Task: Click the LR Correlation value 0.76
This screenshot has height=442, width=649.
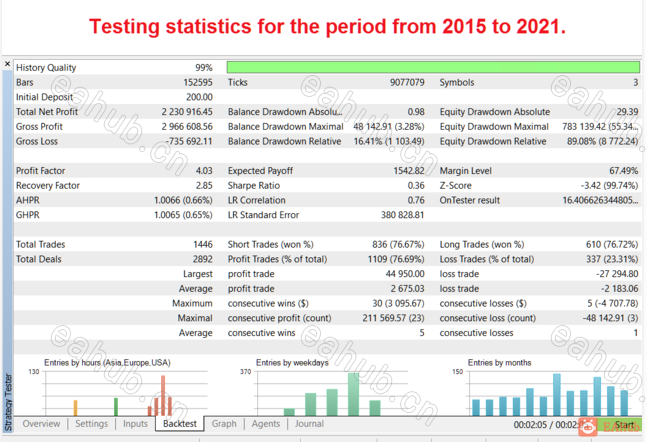Action: [416, 200]
